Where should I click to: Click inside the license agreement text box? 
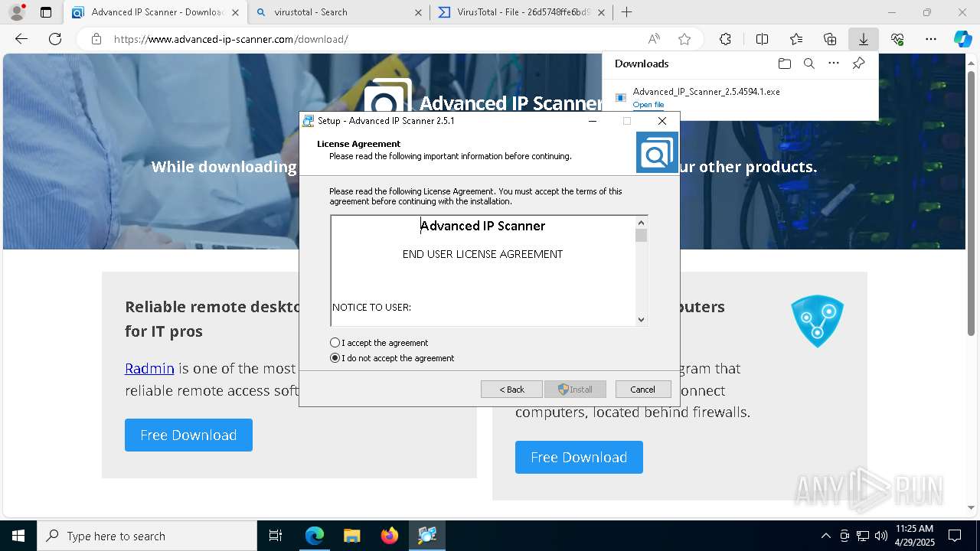pos(482,271)
